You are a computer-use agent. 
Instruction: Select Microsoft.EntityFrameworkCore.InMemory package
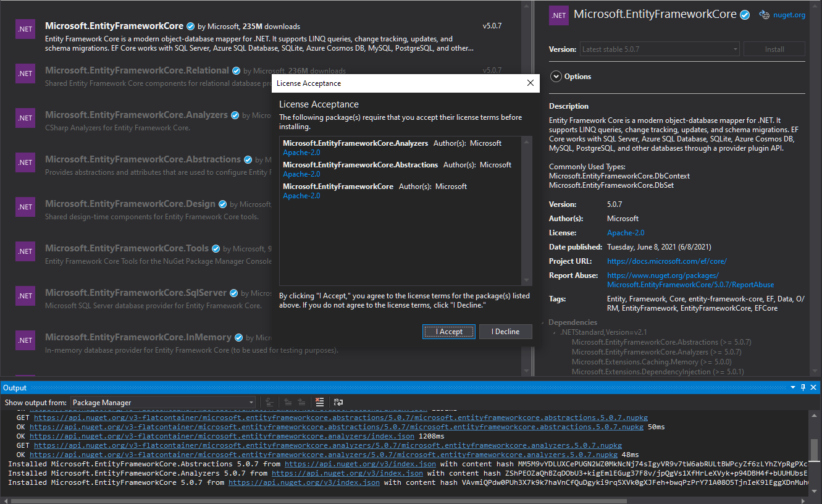138,343
